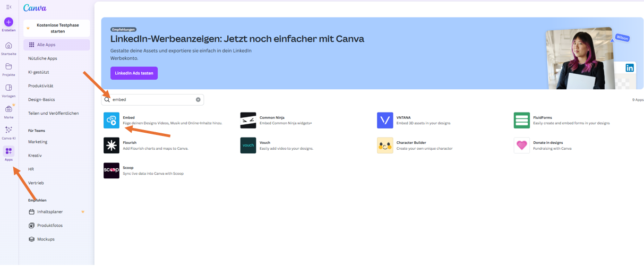Click into the embed search field
644x266 pixels.
152,100
